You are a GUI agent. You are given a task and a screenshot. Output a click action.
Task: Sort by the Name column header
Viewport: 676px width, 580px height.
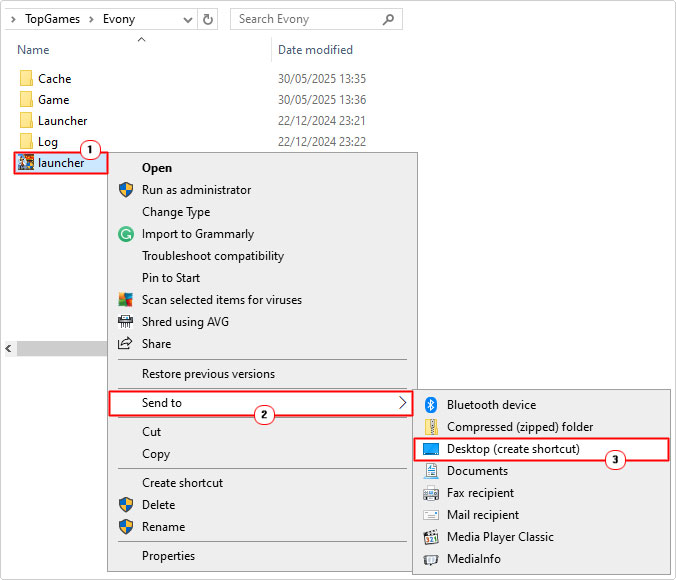(33, 50)
